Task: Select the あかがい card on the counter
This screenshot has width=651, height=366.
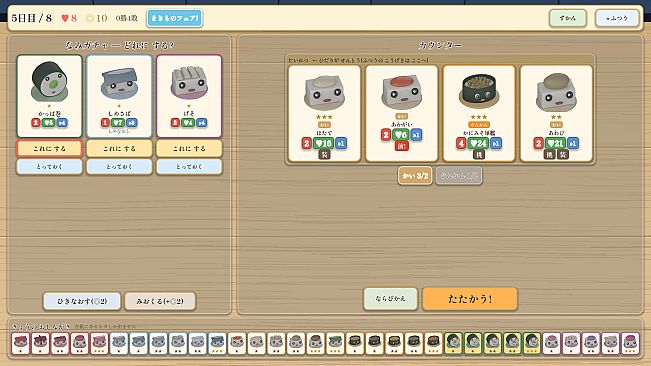Action: point(401,113)
